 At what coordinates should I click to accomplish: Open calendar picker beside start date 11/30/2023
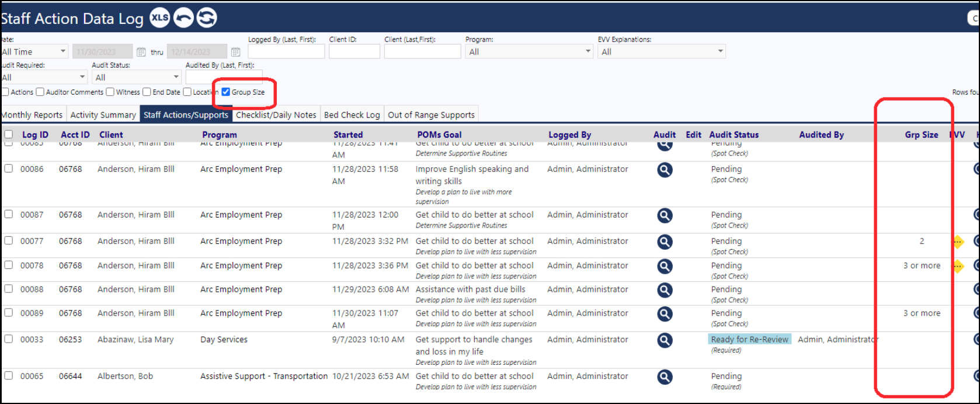141,52
